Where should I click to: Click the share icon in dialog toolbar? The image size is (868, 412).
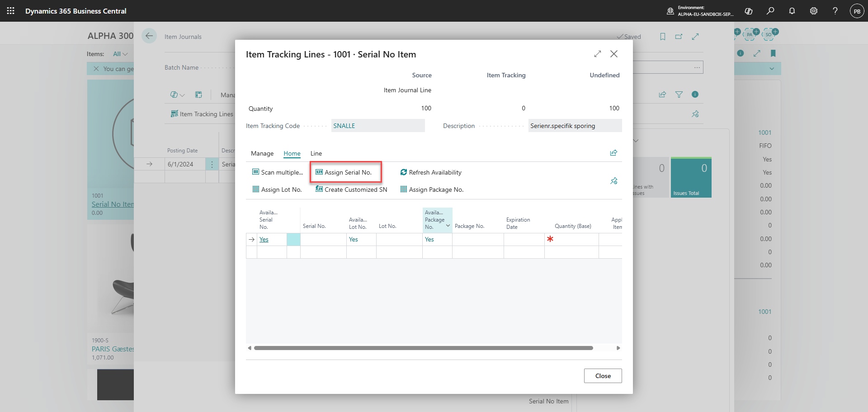pos(613,153)
